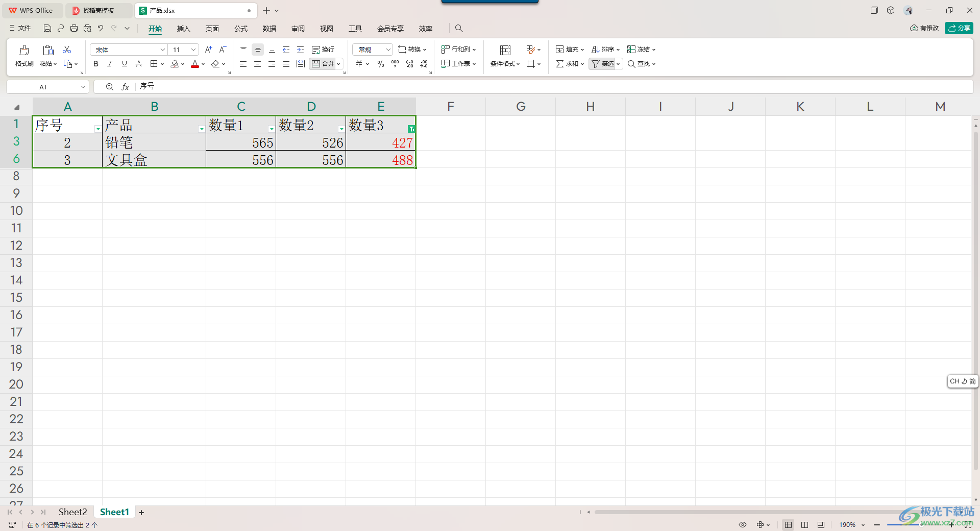The image size is (980, 531).
Task: Click the font color red swatch
Action: coord(195,64)
